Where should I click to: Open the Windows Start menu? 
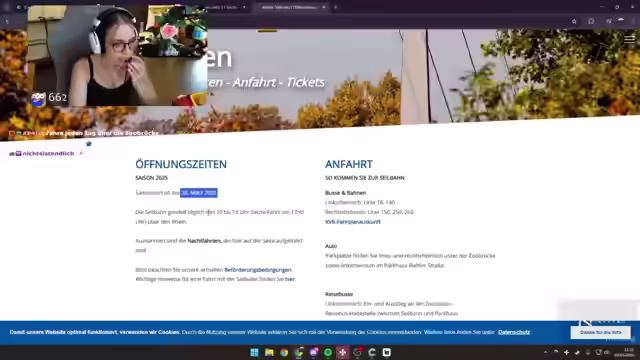(254, 352)
